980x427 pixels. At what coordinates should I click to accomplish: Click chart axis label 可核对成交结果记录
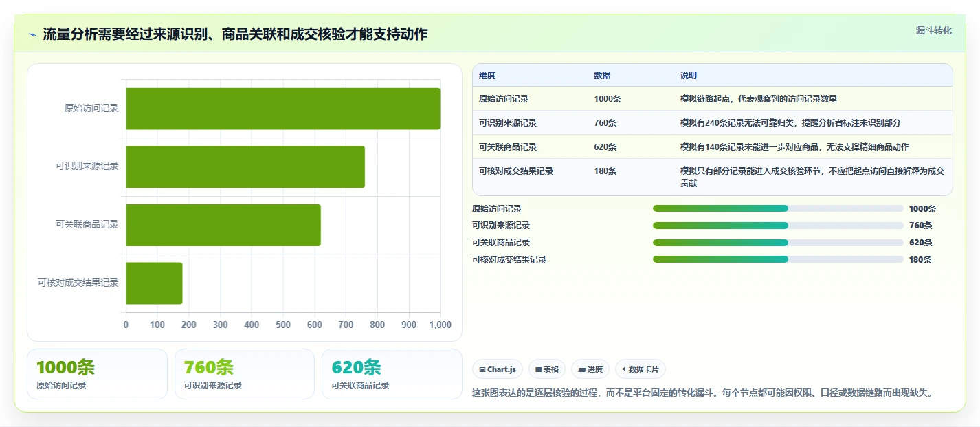[78, 283]
